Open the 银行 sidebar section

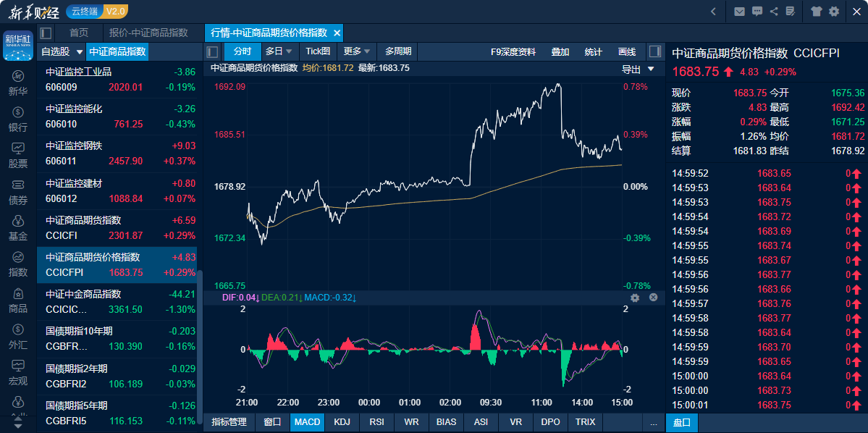(17, 119)
